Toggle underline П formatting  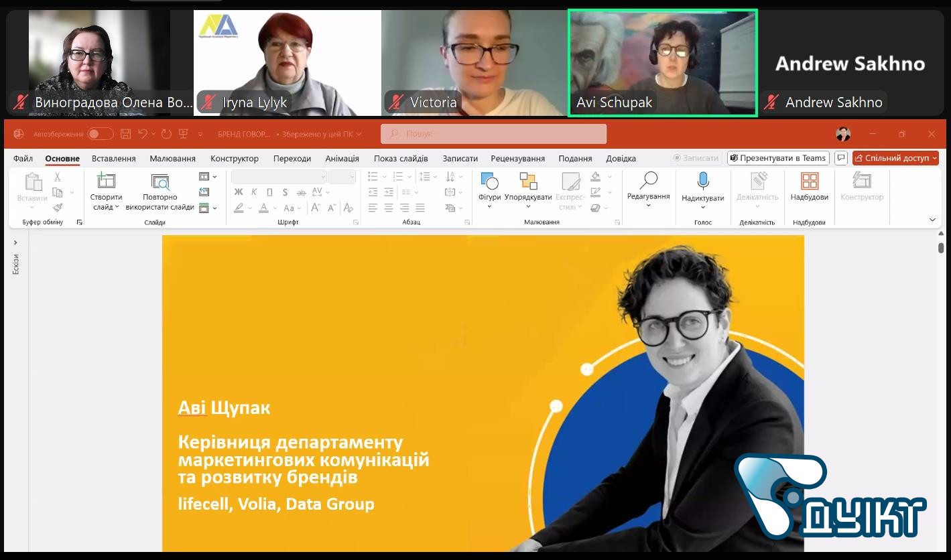pos(269,192)
